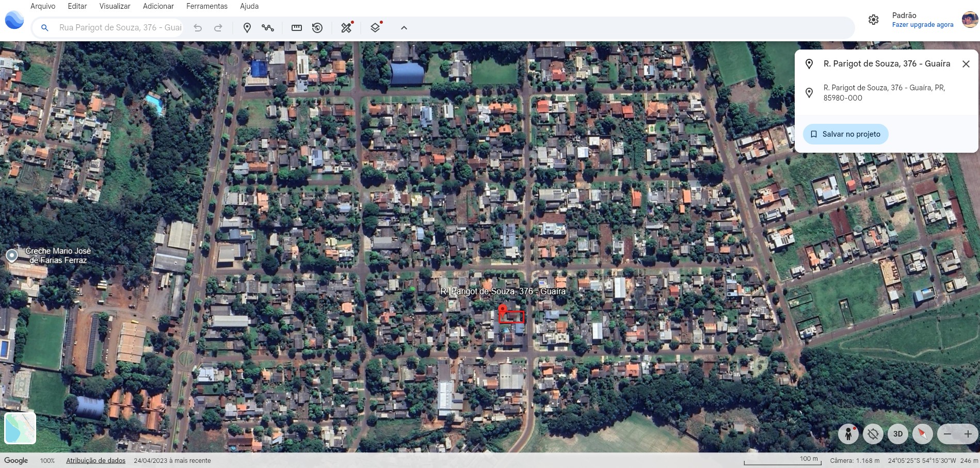The image size is (980, 468).
Task: Zoom in with the plus button
Action: coord(968,434)
